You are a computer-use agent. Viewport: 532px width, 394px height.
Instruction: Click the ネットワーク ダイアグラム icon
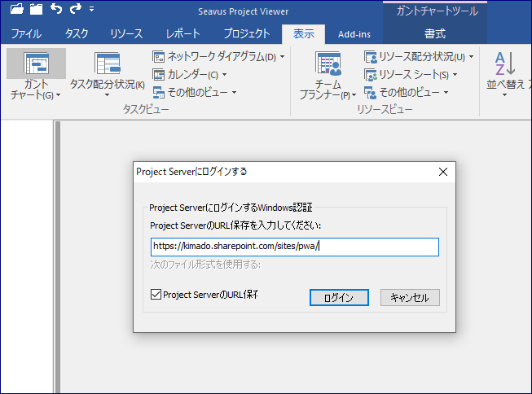[158, 57]
